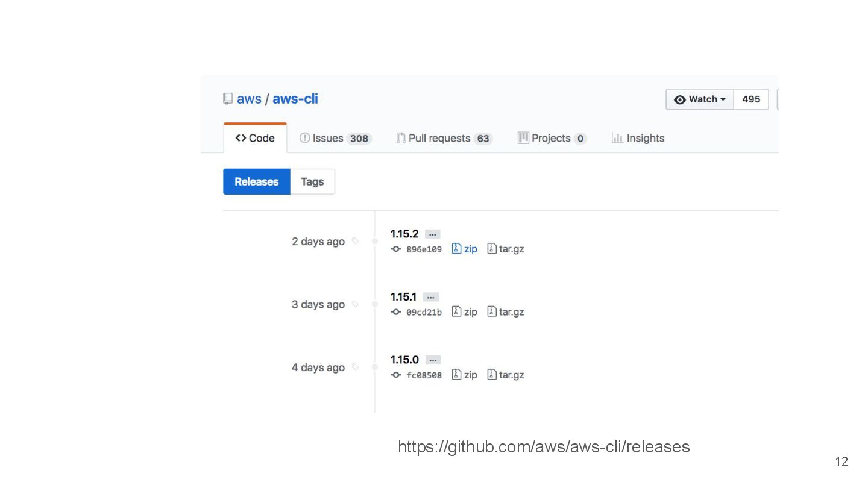The width and height of the screenshot is (868, 488).
Task: Open the aws-cli repository link
Action: point(295,99)
